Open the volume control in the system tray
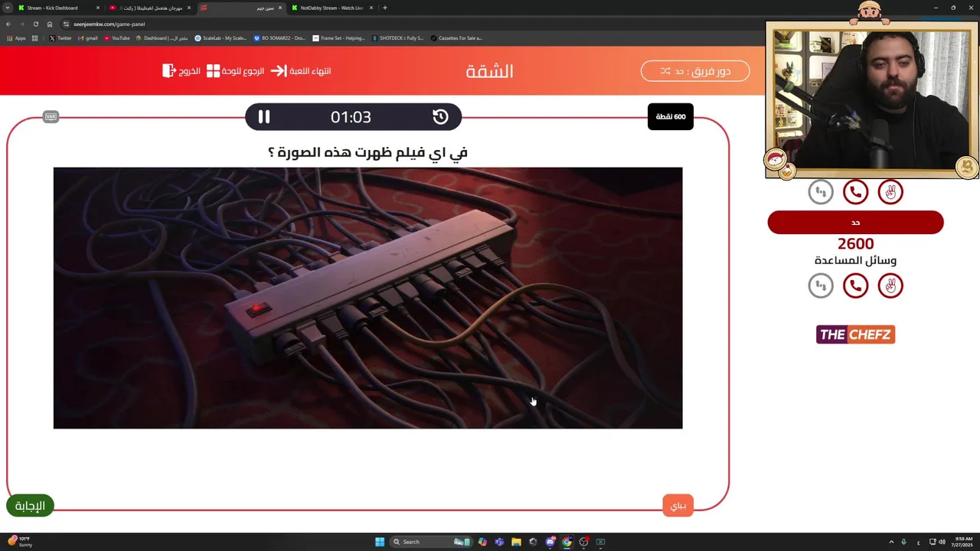The height and width of the screenshot is (551, 980). (x=942, y=542)
